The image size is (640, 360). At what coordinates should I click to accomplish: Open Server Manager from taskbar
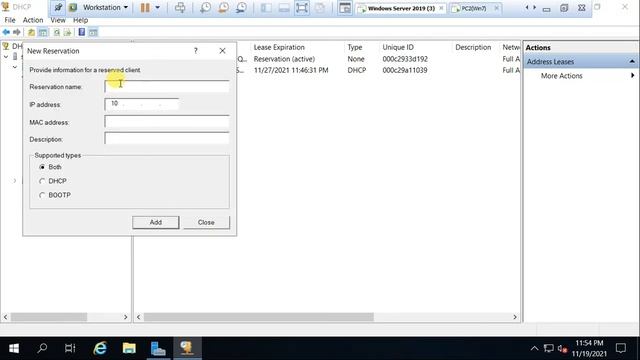158,348
